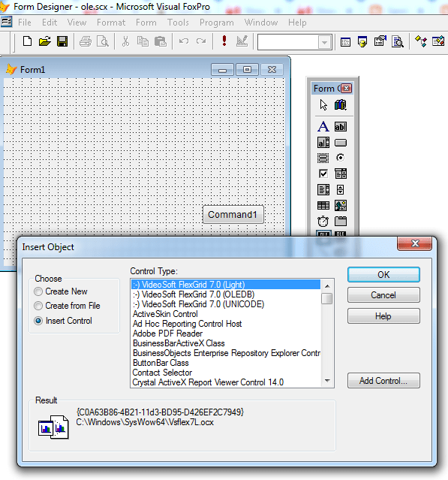
Task: Open the Form menu
Action: [x=146, y=23]
